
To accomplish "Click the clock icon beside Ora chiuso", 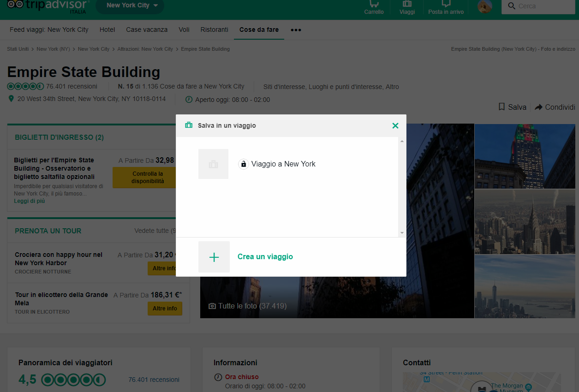I will point(218,377).
